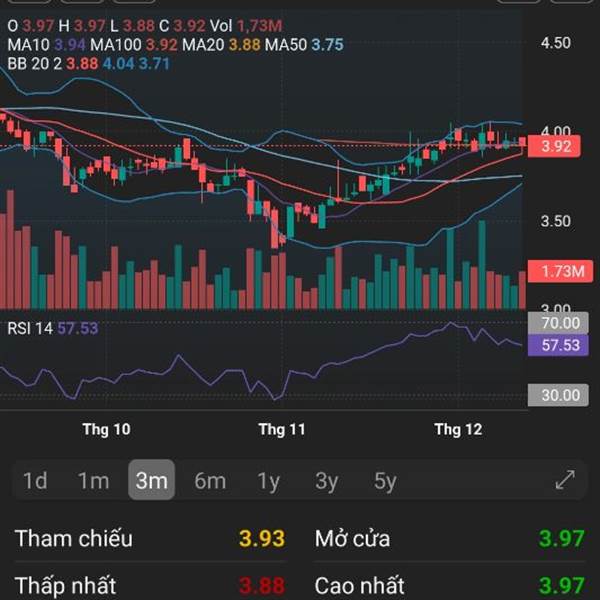The width and height of the screenshot is (600, 600).
Task: Switch chart to 6m range
Action: [x=210, y=481]
